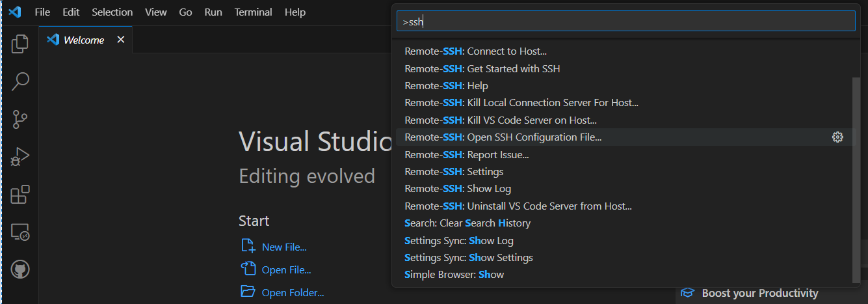868x304 pixels.
Task: Click the graduation cap icon beside Boost your Productivity
Action: click(688, 293)
